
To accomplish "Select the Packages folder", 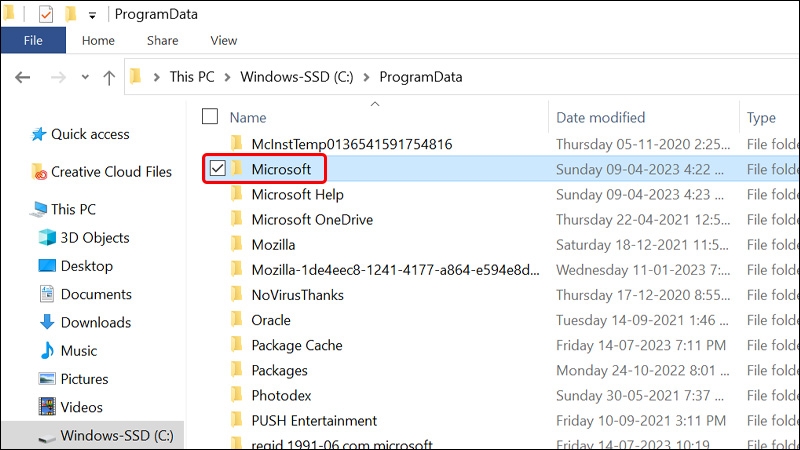I will coord(280,370).
